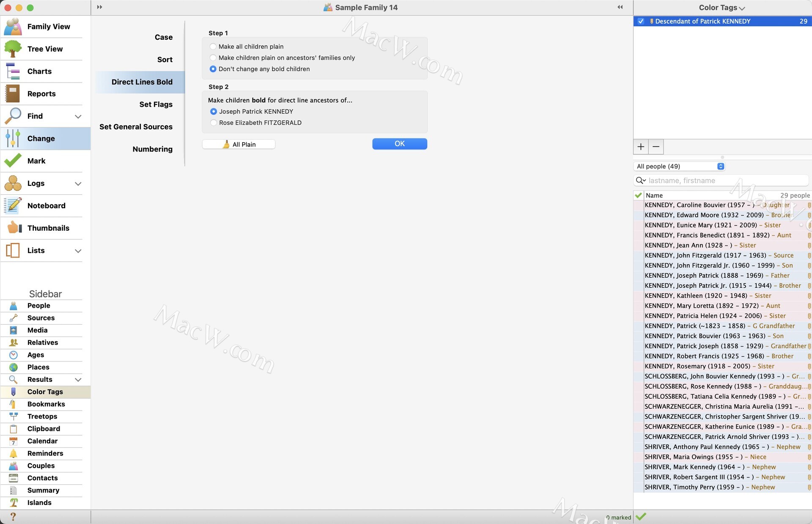Open Color Tags in the sidebar
Image resolution: width=812 pixels, height=524 pixels.
(x=45, y=392)
